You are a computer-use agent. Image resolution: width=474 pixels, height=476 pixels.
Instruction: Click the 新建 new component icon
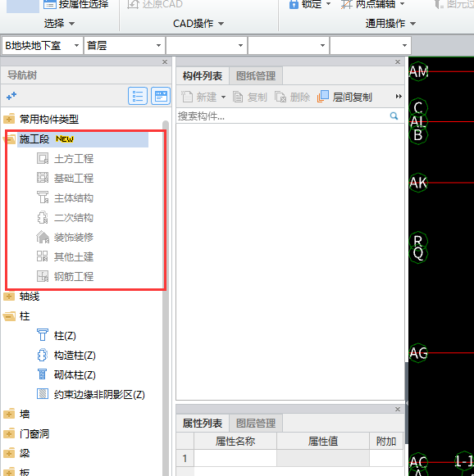(187, 97)
